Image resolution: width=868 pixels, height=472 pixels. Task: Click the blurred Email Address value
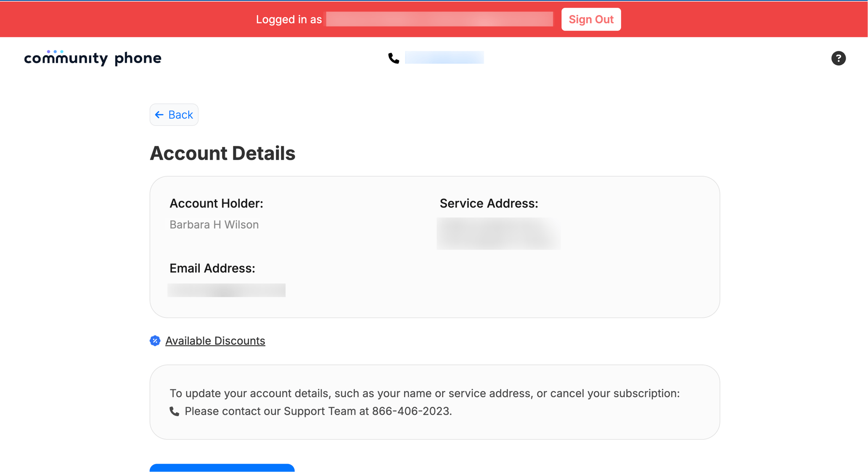point(226,290)
